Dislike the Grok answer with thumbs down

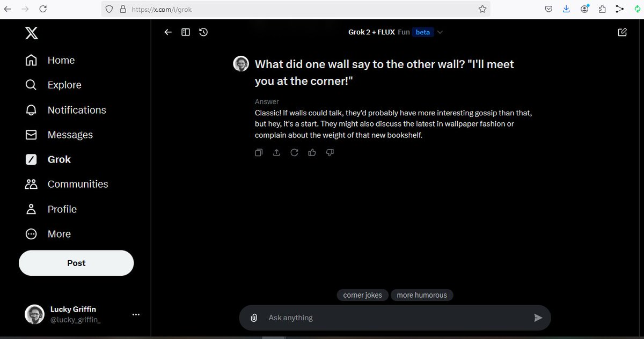click(x=330, y=152)
